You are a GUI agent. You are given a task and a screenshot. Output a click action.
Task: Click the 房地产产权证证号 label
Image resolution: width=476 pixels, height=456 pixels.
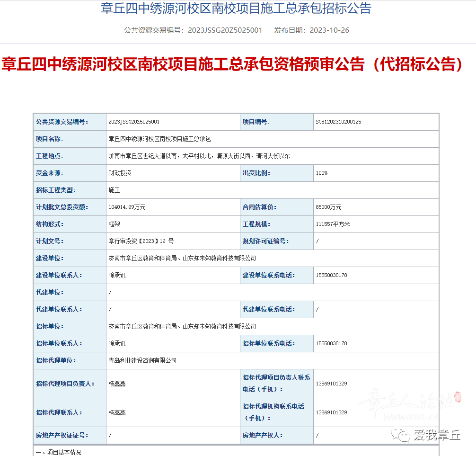[x=62, y=435]
